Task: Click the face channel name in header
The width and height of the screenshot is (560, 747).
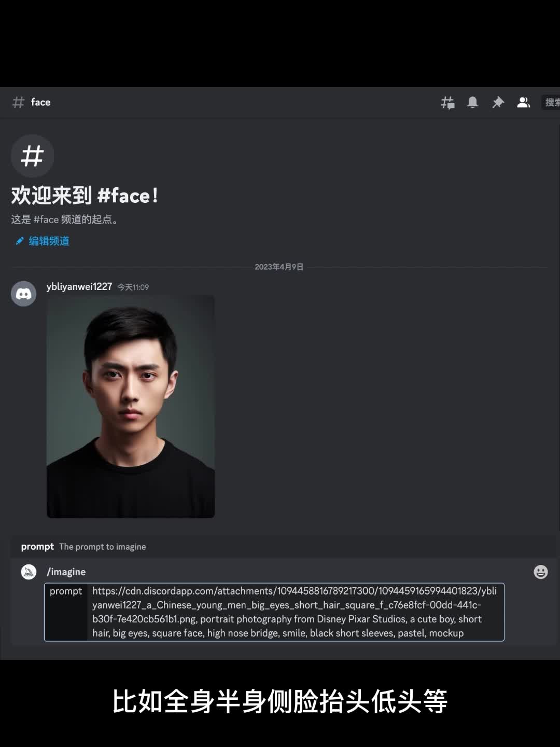Action: tap(40, 102)
